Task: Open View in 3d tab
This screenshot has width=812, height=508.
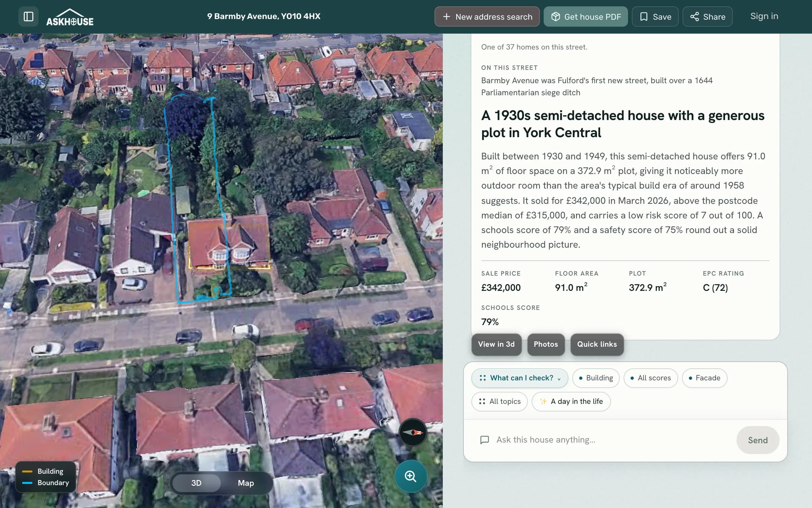Action: [x=496, y=344]
